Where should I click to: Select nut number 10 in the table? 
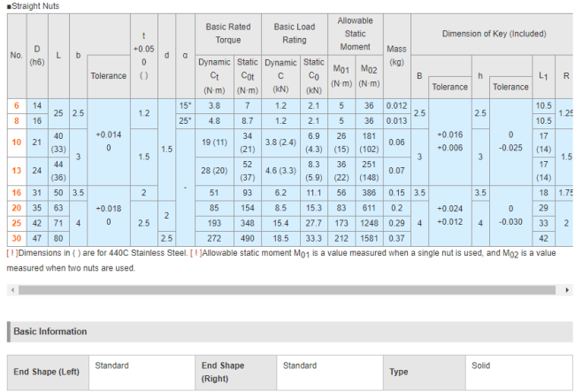(16, 142)
